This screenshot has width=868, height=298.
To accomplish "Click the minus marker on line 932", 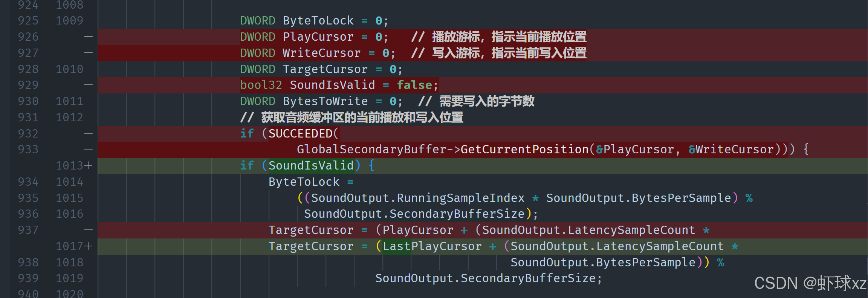I will 88,133.
